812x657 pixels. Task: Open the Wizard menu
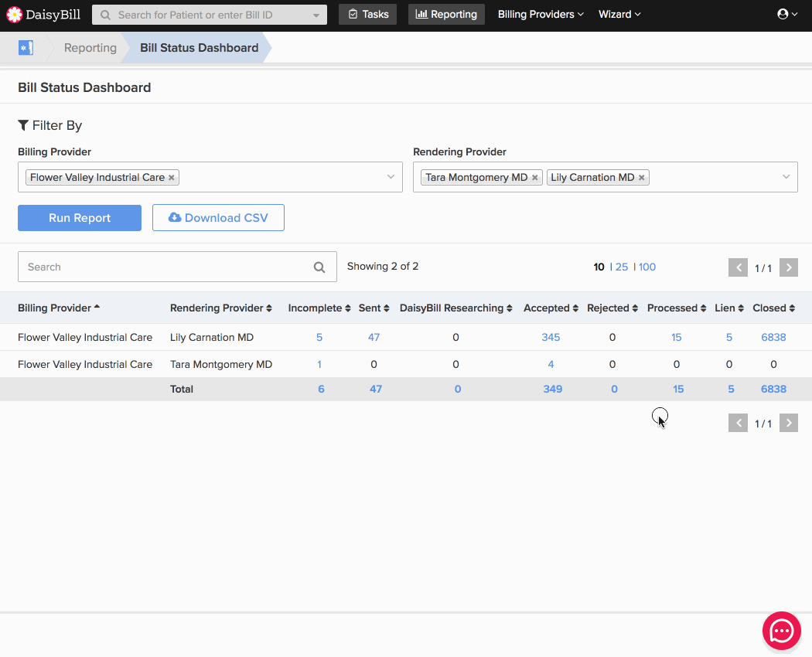(x=619, y=15)
